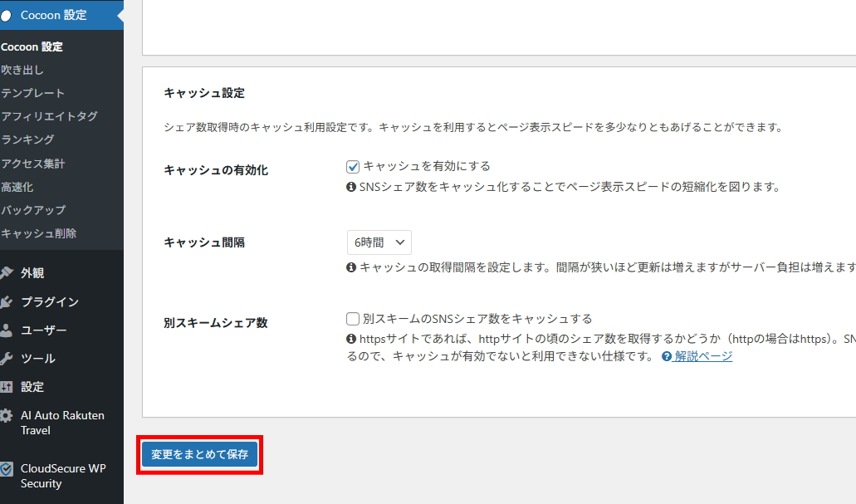Click the ツール wrench icon
The image size is (856, 504).
7,359
